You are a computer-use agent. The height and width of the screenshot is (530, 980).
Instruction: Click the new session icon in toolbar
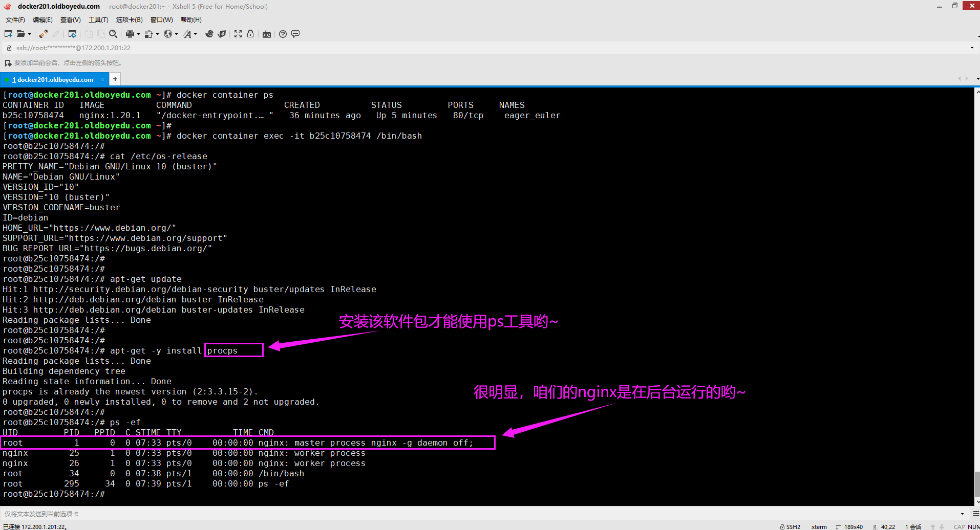point(8,34)
